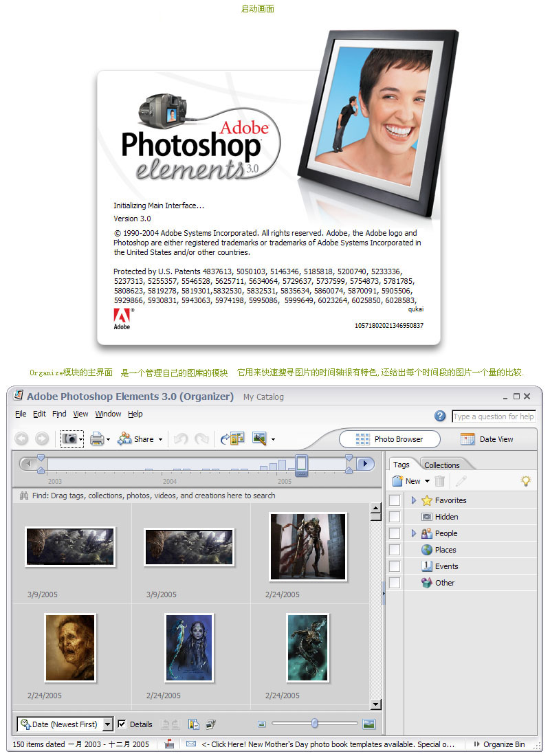Click the timeline scroll-right arrow
Viewport: 550px width, 756px height.
(365, 463)
